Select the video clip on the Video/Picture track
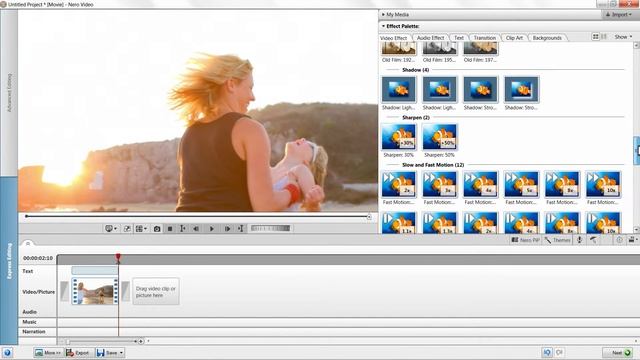 [95, 291]
